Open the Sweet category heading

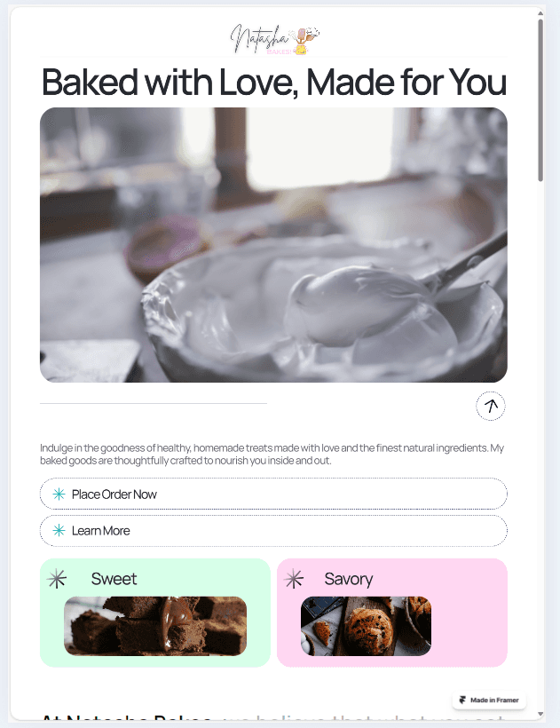(x=114, y=579)
